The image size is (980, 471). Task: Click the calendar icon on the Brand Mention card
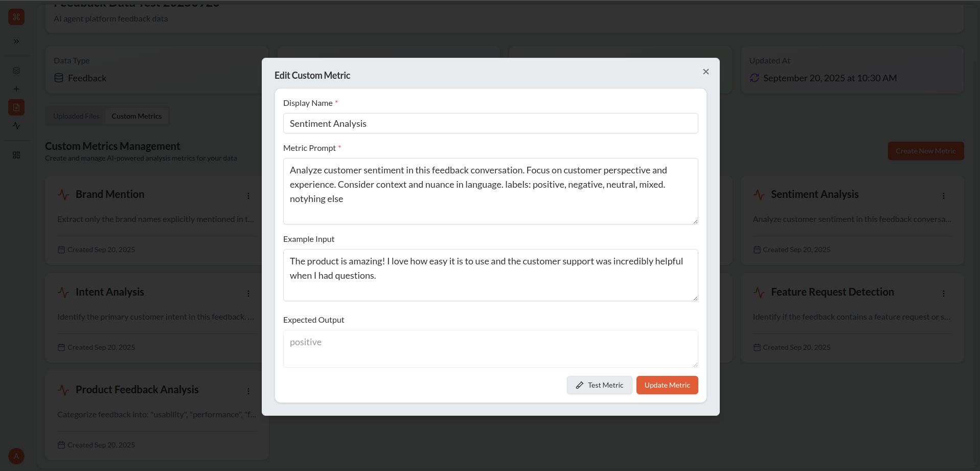point(61,250)
